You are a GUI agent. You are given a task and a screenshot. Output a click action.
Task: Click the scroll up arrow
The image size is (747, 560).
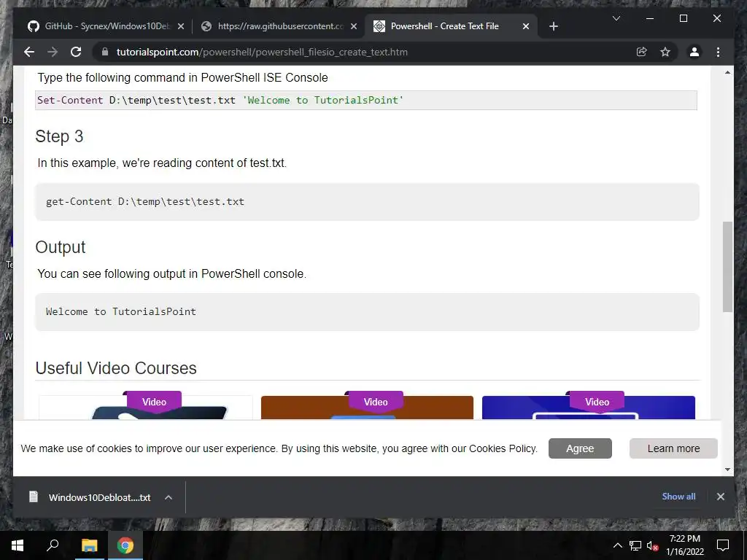coord(727,72)
